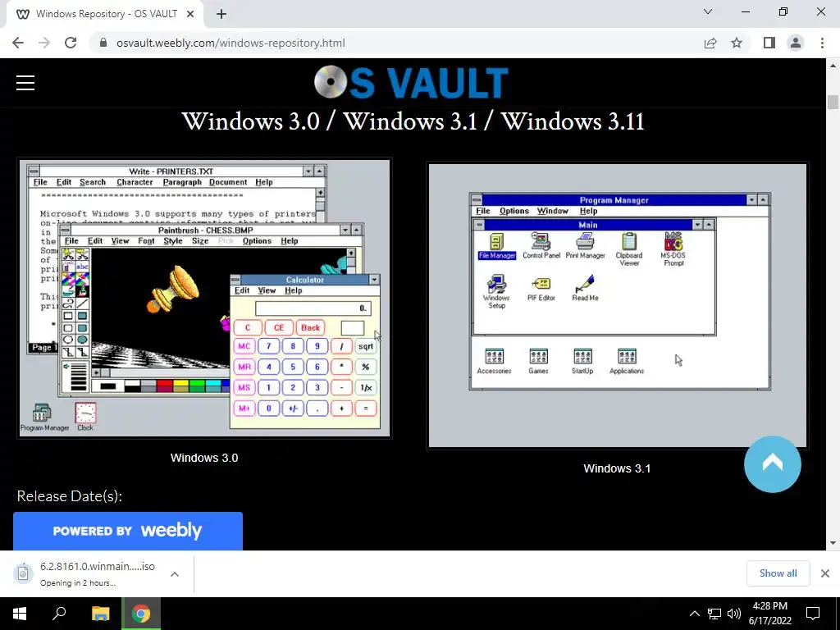Image resolution: width=840 pixels, height=630 pixels.
Task: Open the Windows Start menu
Action: (x=20, y=614)
